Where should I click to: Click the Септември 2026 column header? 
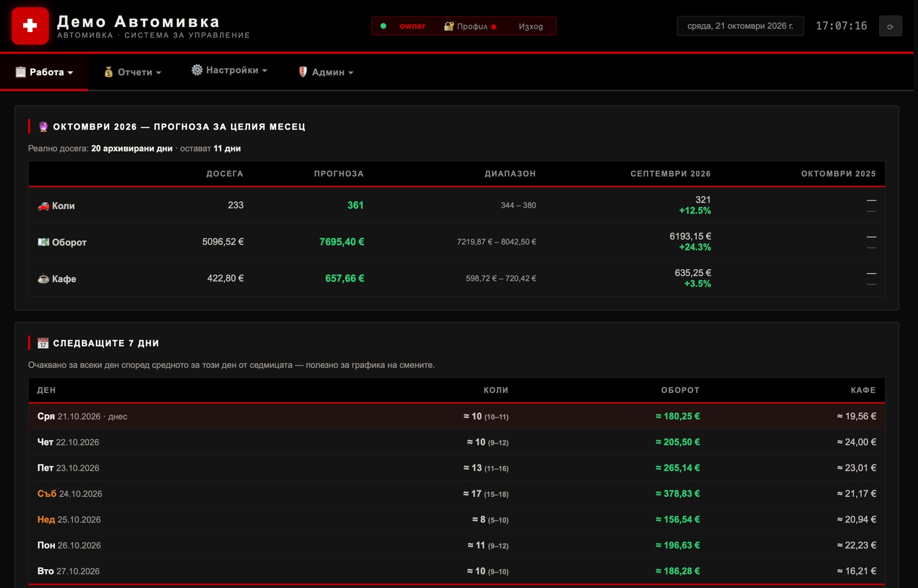(670, 174)
